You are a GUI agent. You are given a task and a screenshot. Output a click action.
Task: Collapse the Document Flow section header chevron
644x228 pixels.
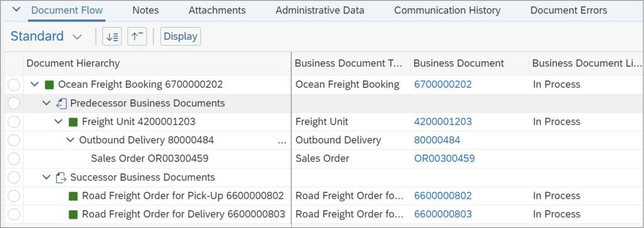coord(16,10)
